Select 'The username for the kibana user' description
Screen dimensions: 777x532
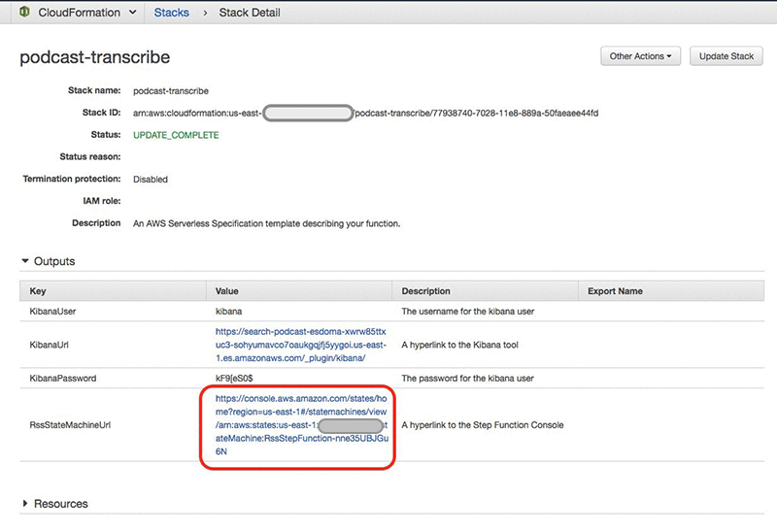468,312
